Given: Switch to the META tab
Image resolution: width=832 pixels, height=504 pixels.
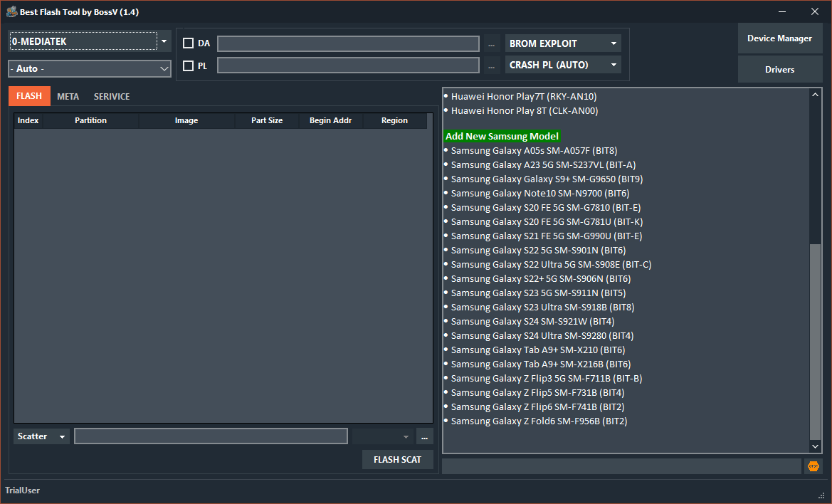Looking at the screenshot, I should (68, 95).
